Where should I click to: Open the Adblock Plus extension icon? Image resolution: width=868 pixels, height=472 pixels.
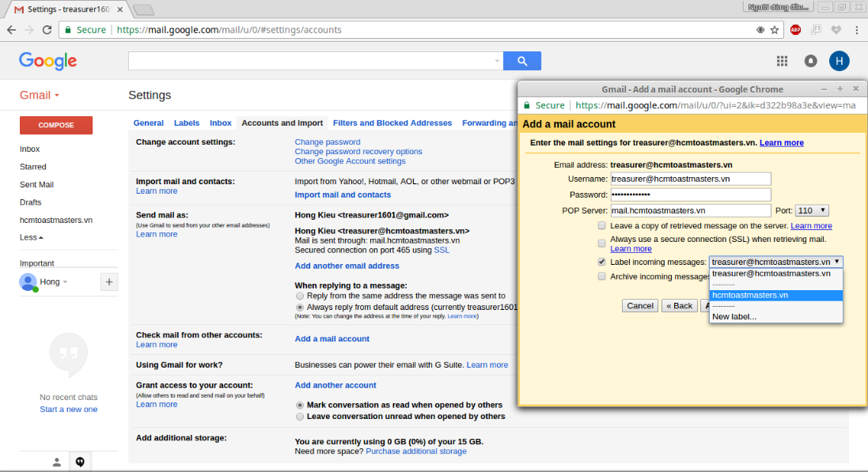pos(795,30)
